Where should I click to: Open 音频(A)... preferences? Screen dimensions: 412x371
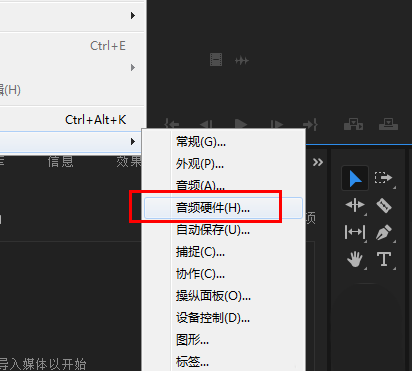pyautogui.click(x=223, y=186)
